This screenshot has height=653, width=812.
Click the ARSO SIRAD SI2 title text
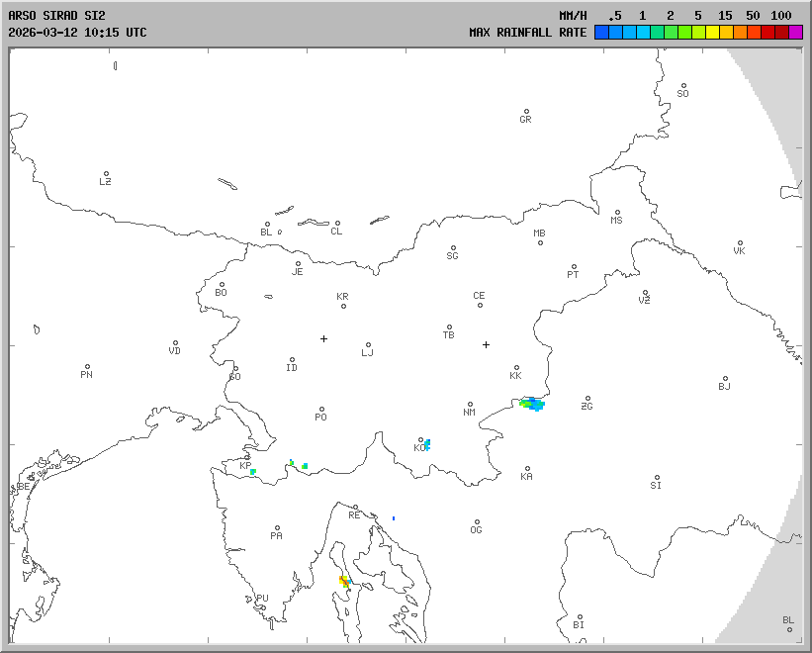tap(54, 16)
